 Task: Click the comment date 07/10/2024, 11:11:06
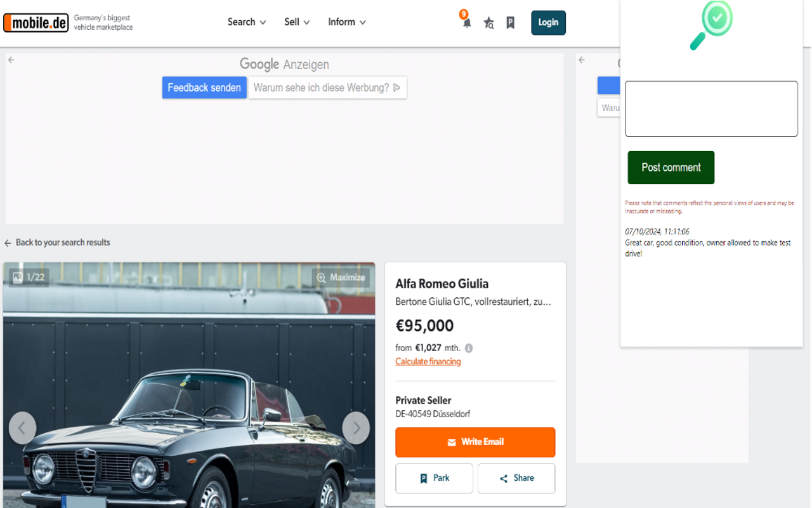click(657, 232)
